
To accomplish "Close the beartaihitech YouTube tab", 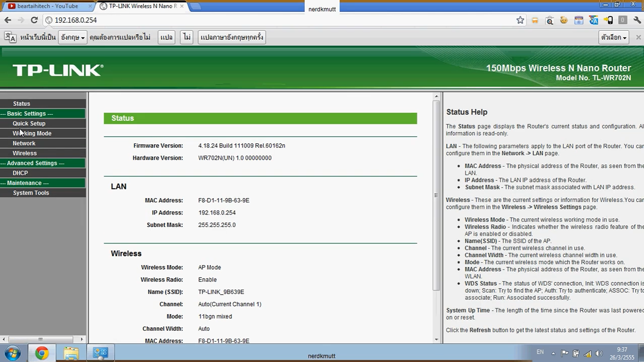I will coord(90,6).
